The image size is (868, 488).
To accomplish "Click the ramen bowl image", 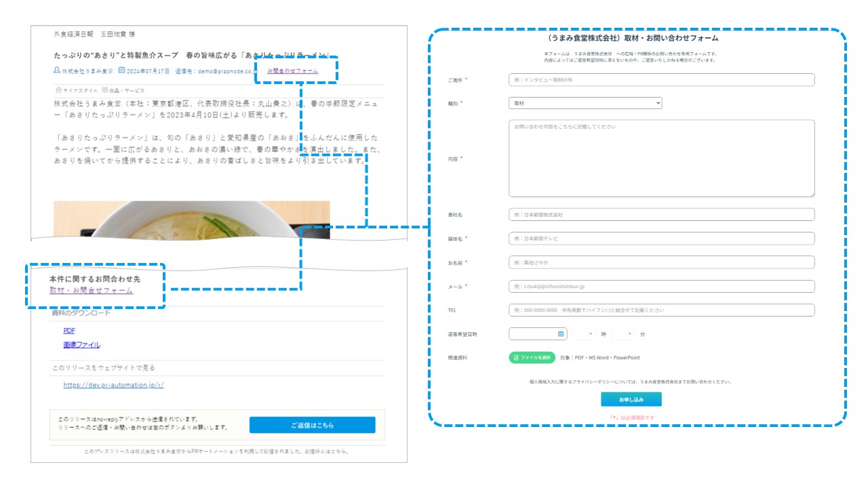I will (191, 220).
